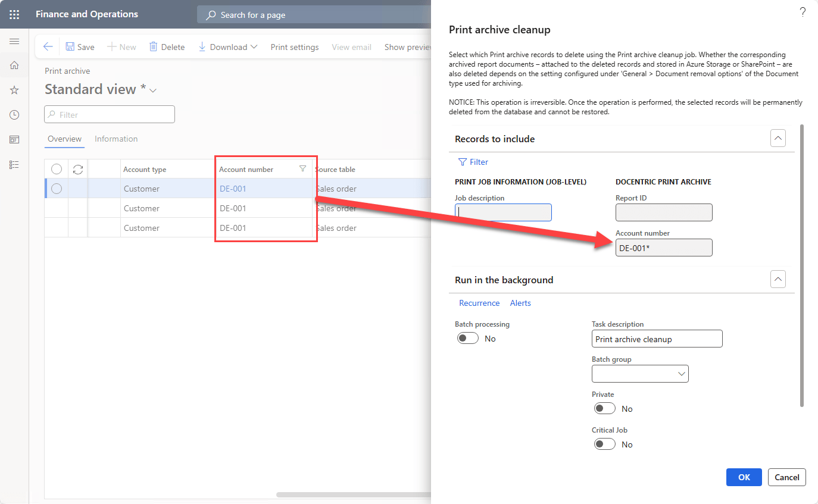Click the Home icon in the sidebar
The height and width of the screenshot is (504, 818).
coord(14,65)
